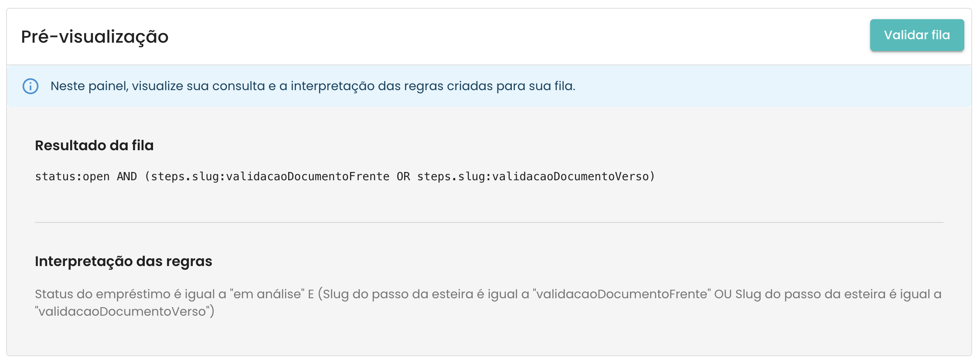Image resolution: width=980 pixels, height=364 pixels.
Task: Click the word consulta in the info banner
Action: pos(238,86)
